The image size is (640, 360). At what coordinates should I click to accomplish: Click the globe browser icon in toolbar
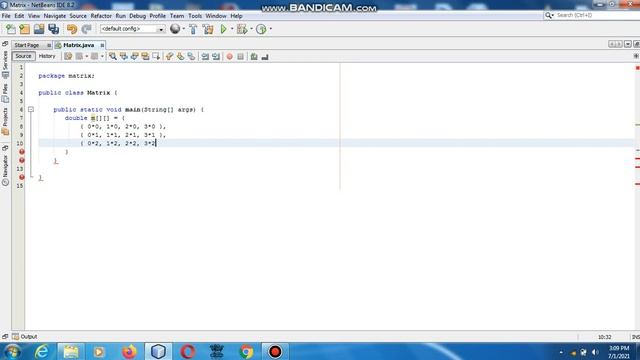[175, 29]
